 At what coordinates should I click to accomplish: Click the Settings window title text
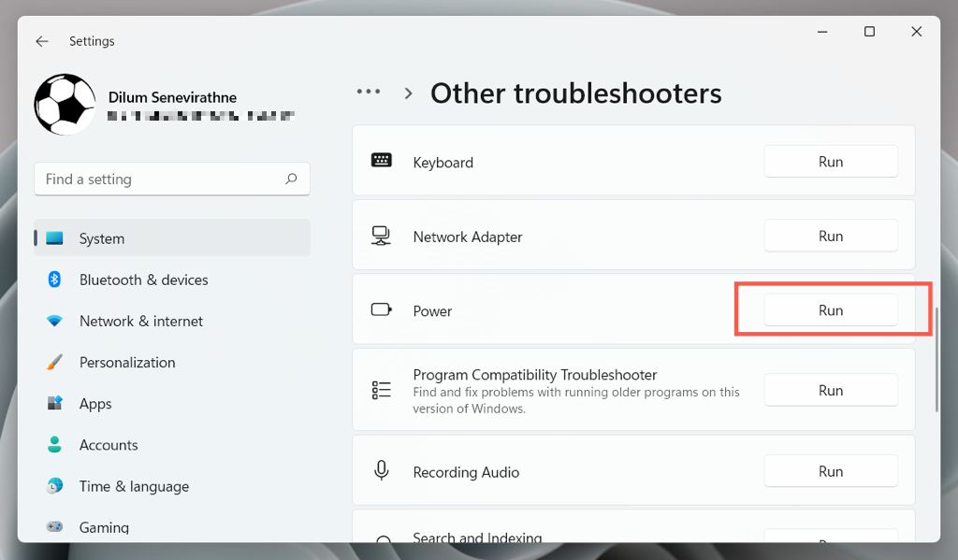click(x=92, y=41)
